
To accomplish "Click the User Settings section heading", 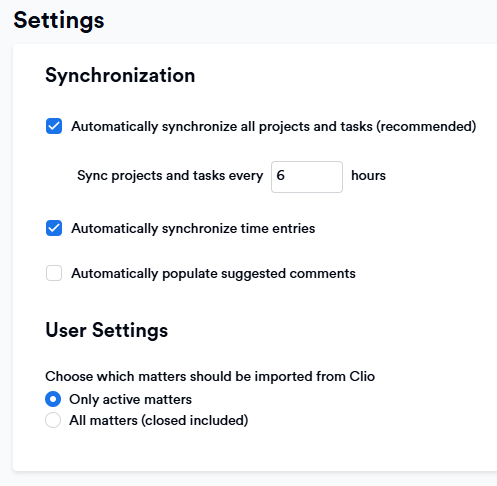I will pyautogui.click(x=107, y=330).
